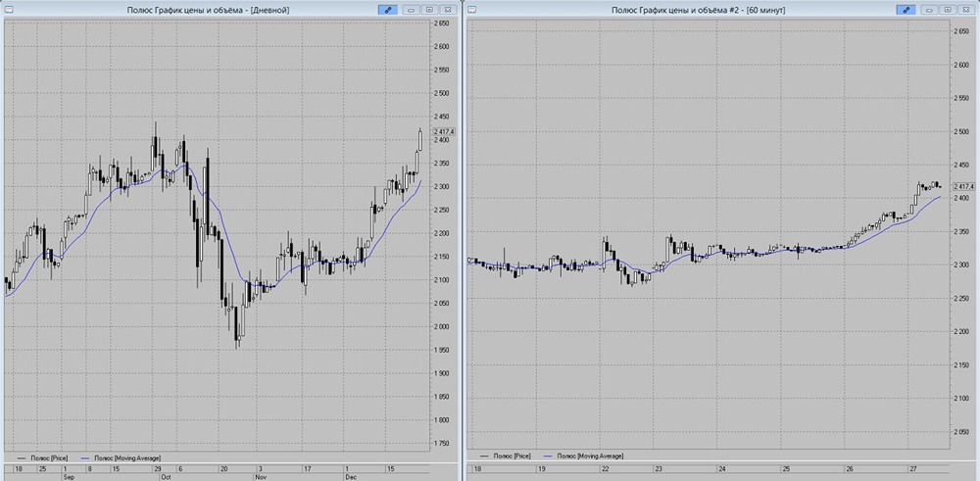
Task: Click date '23' on the 60-minute chart time axis
Action: (659, 468)
